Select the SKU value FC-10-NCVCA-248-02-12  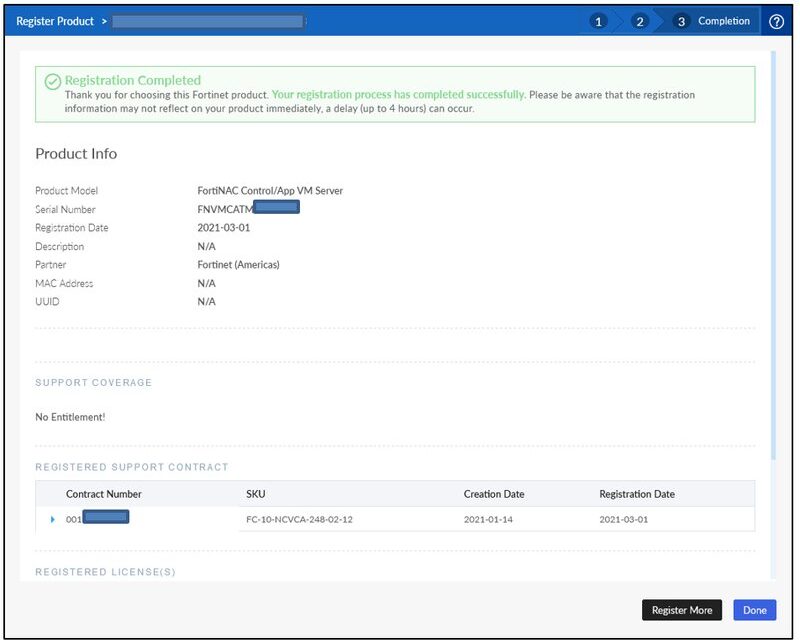click(299, 520)
